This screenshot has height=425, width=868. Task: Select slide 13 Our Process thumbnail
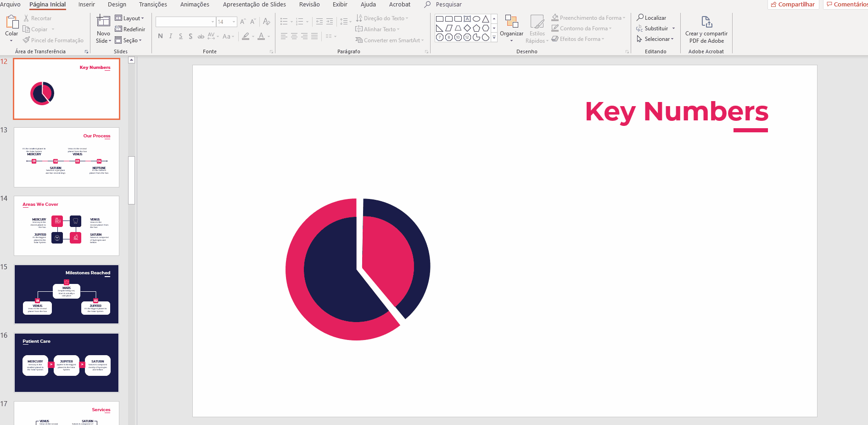pyautogui.click(x=67, y=157)
